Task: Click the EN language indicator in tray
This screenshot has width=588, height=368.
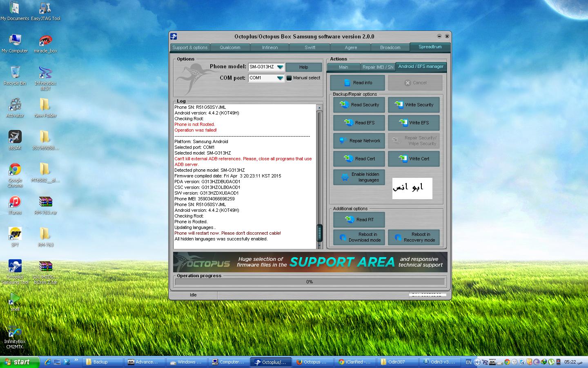Action: click(468, 362)
